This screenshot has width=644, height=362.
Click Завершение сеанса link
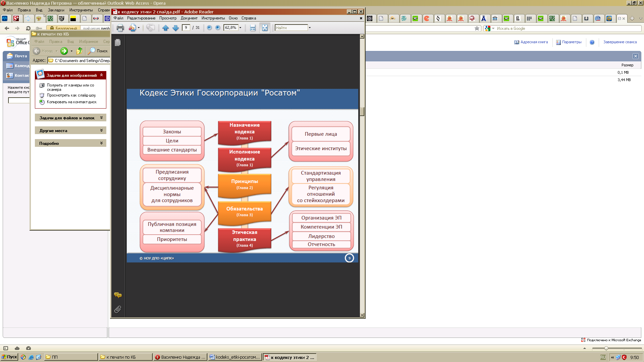point(620,42)
